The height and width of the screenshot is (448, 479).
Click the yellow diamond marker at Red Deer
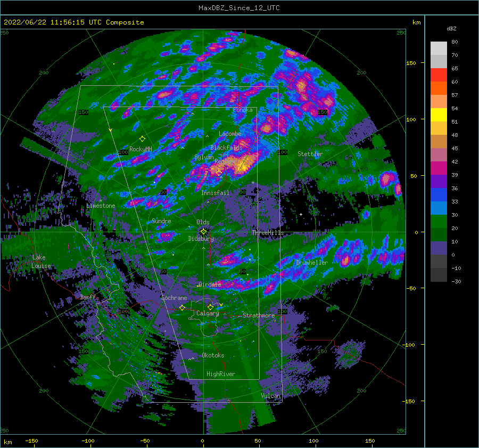coord(219,173)
